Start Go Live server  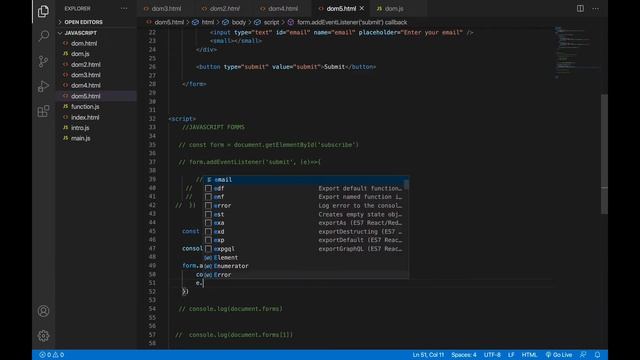pyautogui.click(x=559, y=355)
